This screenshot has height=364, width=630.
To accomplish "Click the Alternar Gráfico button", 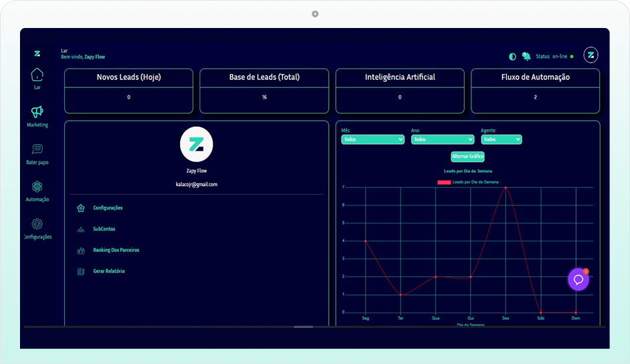I will [x=468, y=157].
